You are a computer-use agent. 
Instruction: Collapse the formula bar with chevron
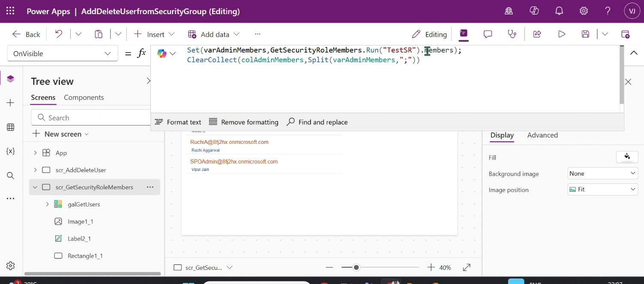[633, 53]
